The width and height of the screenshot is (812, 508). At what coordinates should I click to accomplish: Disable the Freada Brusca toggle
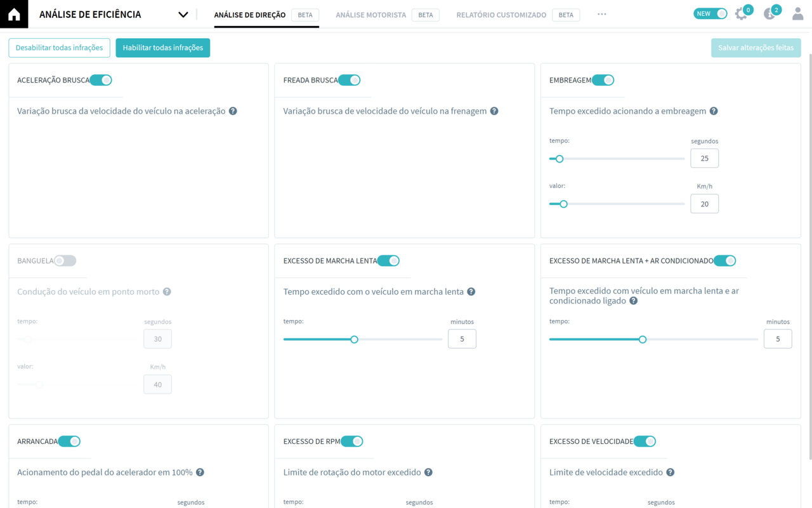pyautogui.click(x=348, y=79)
